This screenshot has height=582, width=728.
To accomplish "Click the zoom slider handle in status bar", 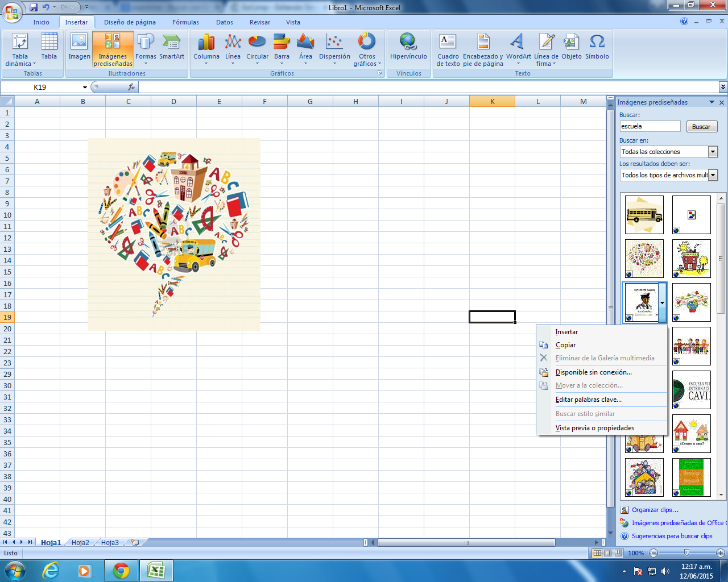I will click(x=686, y=553).
